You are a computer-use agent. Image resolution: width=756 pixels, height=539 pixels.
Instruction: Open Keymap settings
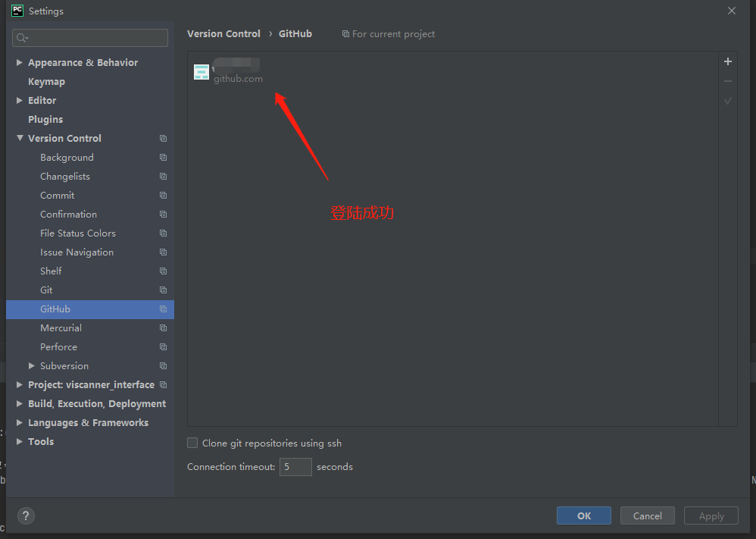click(46, 82)
